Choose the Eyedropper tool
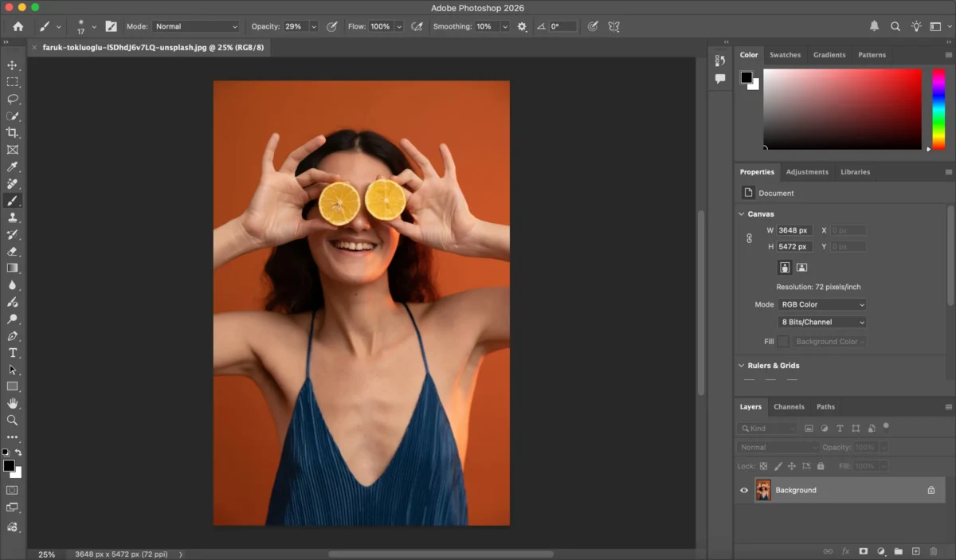Screen dimensions: 956x560 coord(12,166)
